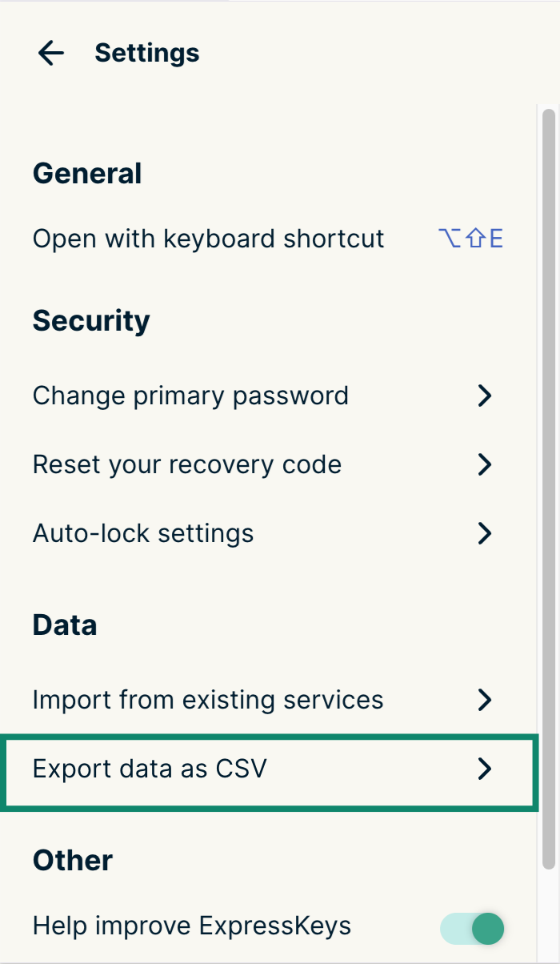Click the Data section heading
Image resolution: width=560 pixels, height=964 pixels.
[x=65, y=625]
